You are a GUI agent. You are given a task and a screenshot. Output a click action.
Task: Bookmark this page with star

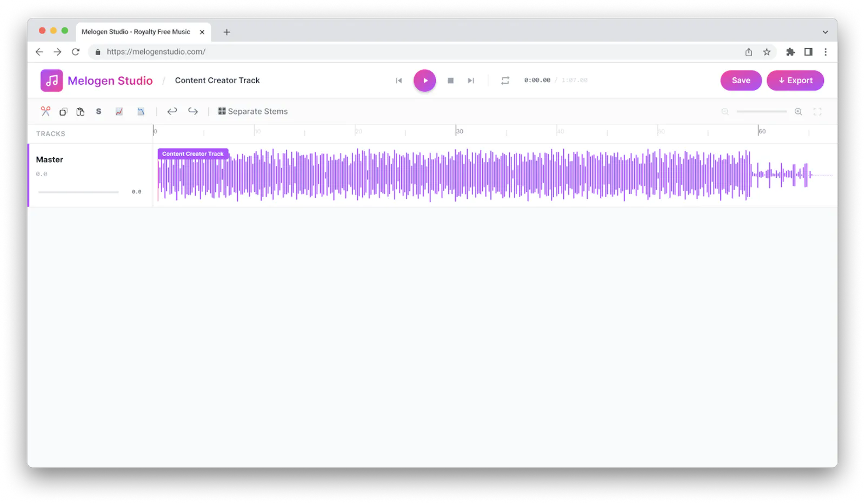click(x=767, y=52)
